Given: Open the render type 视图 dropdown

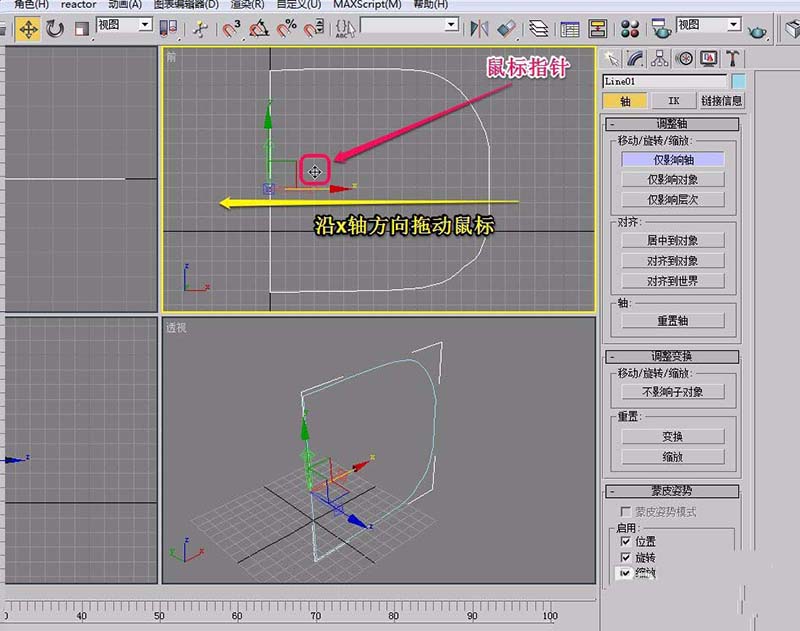Looking at the screenshot, I should (708, 24).
